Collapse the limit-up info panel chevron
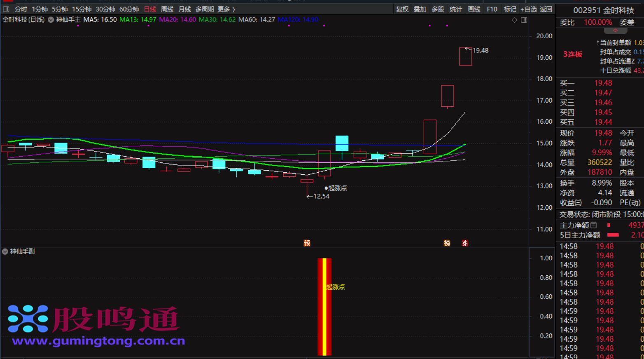644x359 pixels. coord(615,31)
